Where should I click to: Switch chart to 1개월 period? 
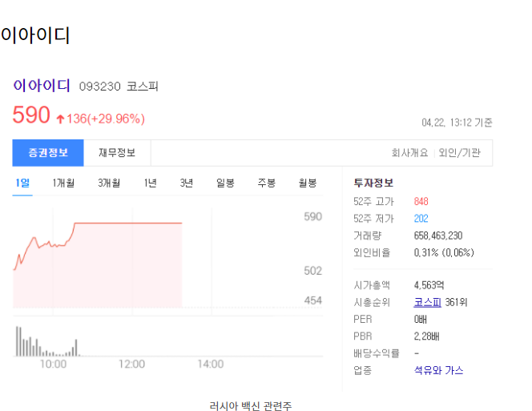pos(63,183)
